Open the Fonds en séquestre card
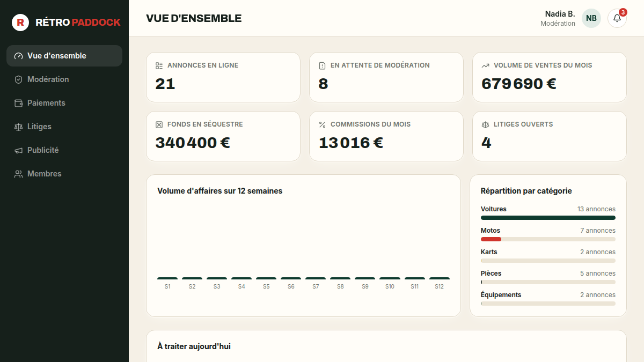 223,136
